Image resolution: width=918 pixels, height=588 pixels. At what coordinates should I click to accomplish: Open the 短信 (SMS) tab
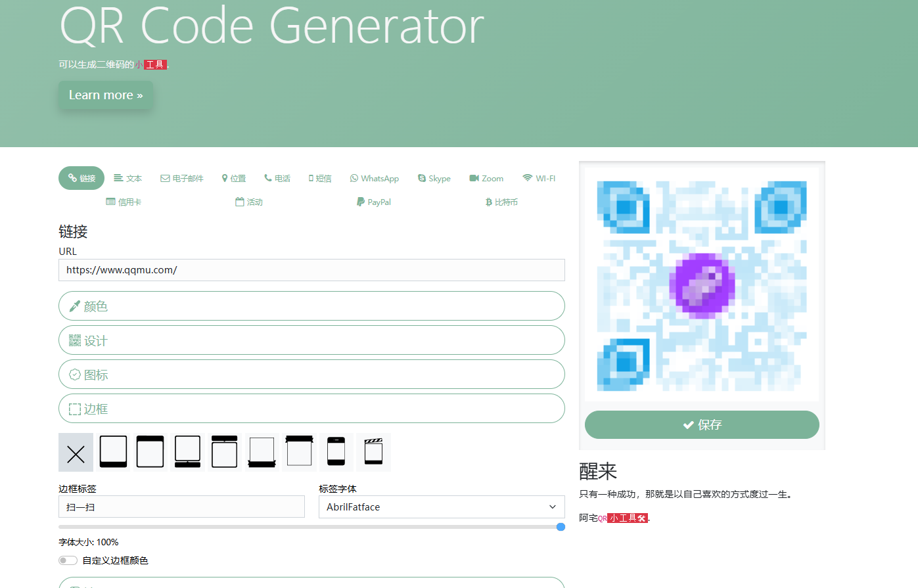pos(320,178)
